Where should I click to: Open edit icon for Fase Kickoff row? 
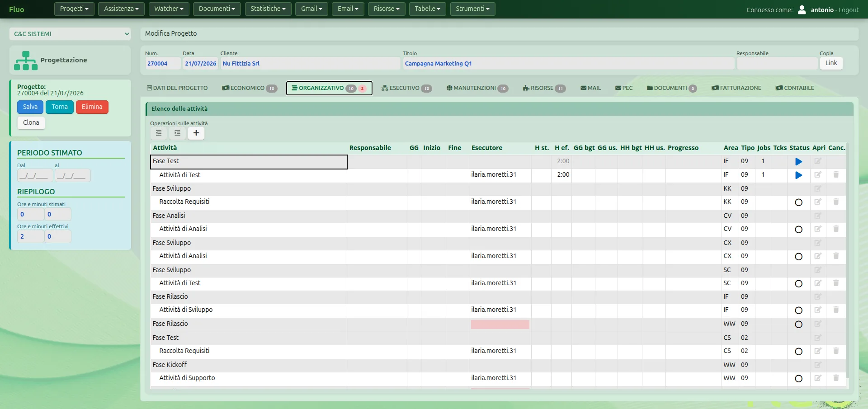(x=818, y=365)
